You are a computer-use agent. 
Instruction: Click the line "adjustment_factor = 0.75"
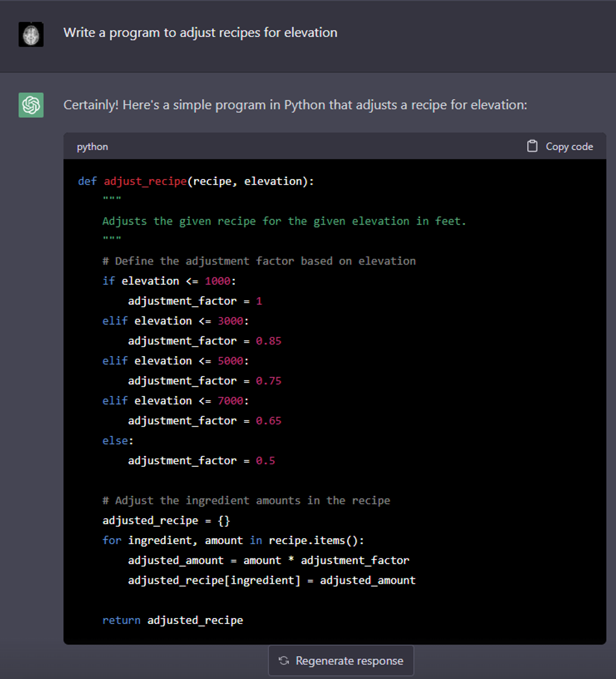[204, 381]
